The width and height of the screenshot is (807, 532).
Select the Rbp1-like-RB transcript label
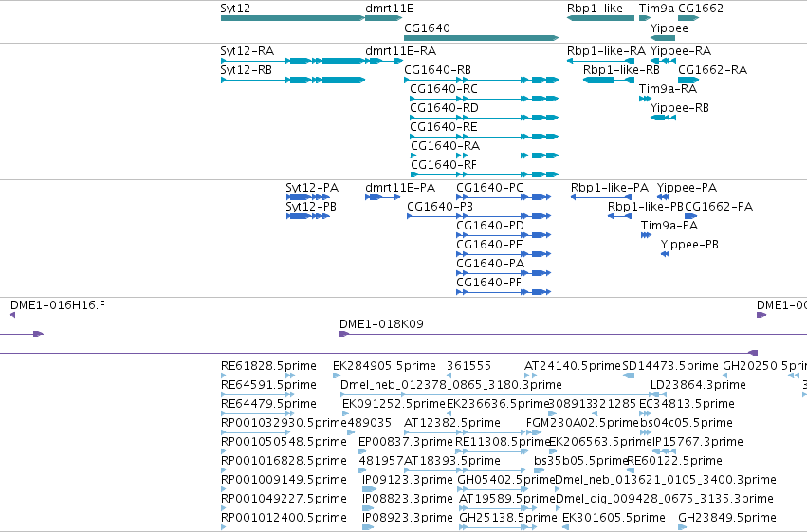pyautogui.click(x=621, y=70)
